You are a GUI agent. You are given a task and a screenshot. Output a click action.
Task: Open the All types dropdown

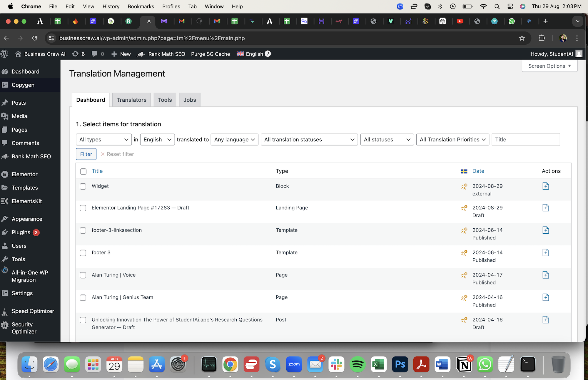104,140
